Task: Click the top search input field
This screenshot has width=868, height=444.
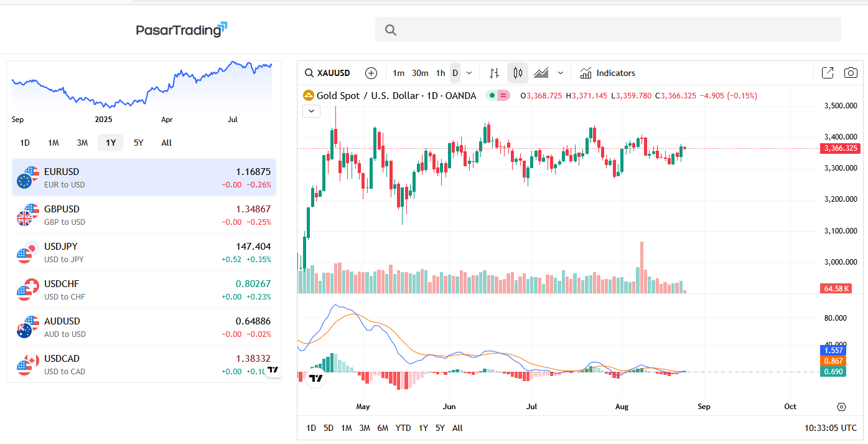Action: click(608, 29)
